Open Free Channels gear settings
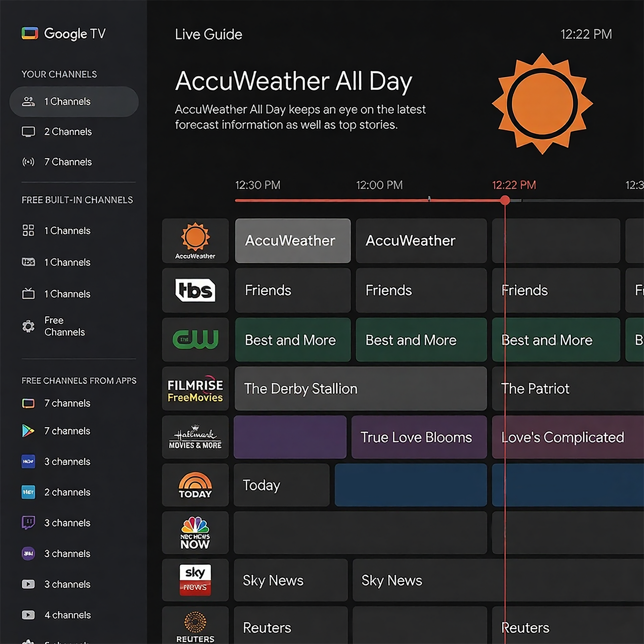 point(29,326)
